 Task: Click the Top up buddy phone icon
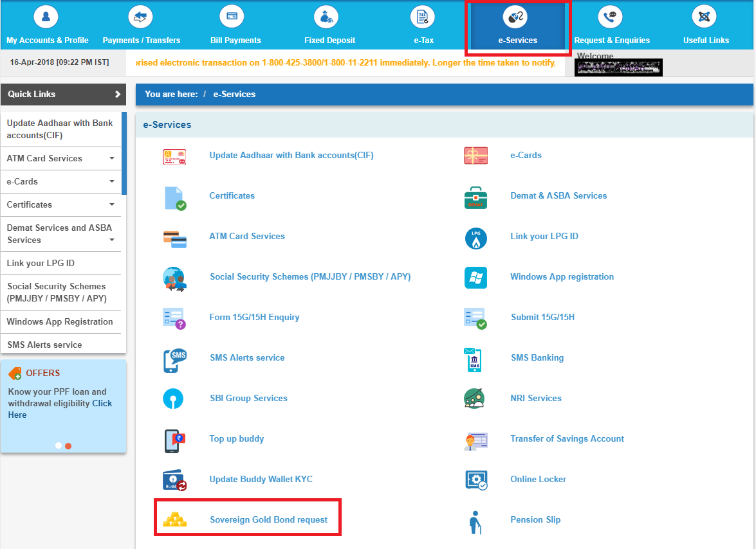(x=174, y=440)
